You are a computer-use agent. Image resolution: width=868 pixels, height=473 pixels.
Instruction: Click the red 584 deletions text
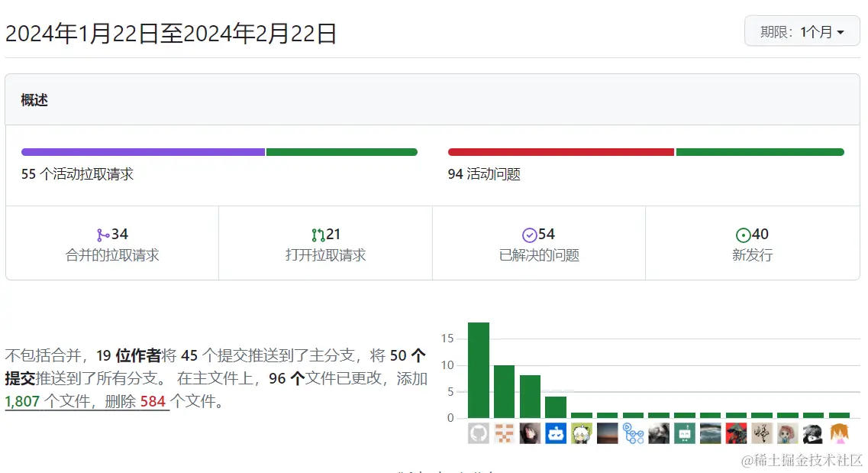pyautogui.click(x=153, y=401)
